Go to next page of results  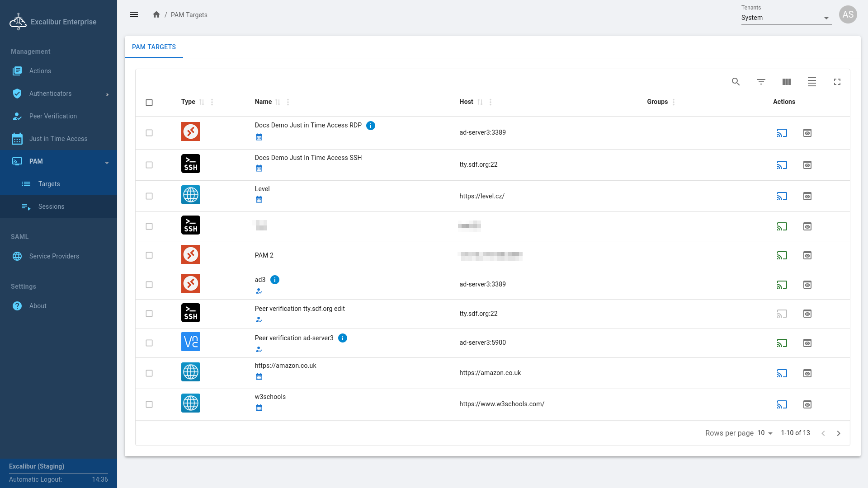[839, 433]
